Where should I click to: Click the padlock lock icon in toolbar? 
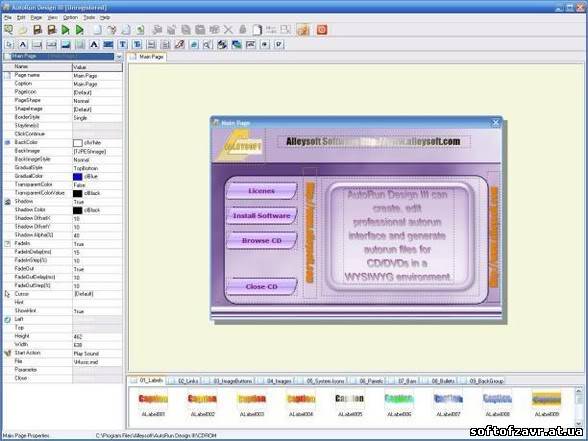pos(243,30)
